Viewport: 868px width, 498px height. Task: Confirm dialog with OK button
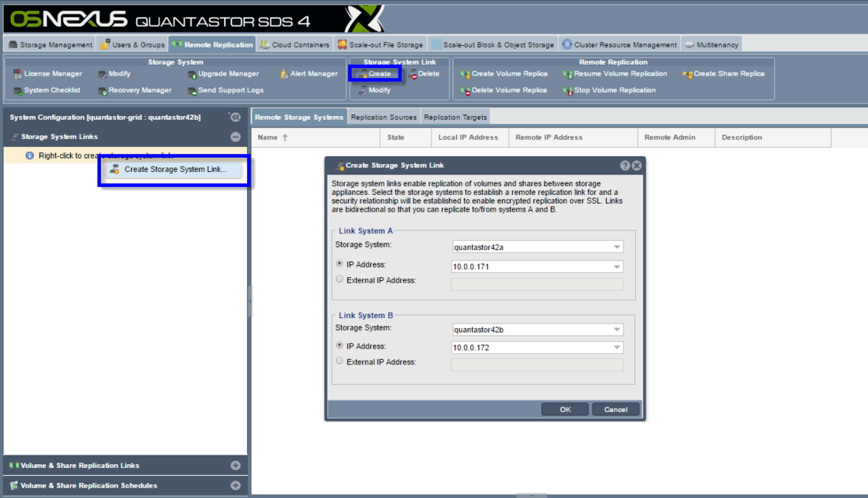tap(565, 410)
